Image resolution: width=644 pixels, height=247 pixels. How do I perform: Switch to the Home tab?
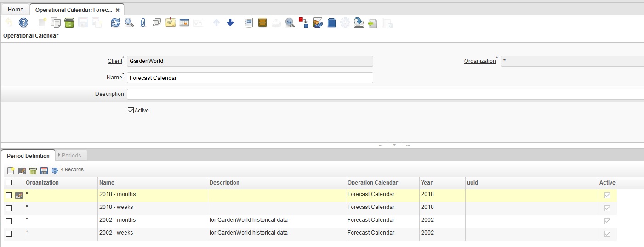pyautogui.click(x=16, y=10)
